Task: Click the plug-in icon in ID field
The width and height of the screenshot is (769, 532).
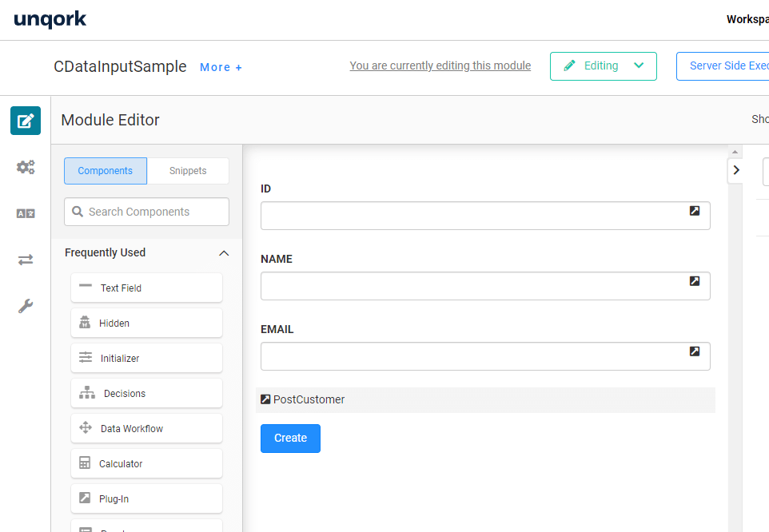Action: pos(695,211)
